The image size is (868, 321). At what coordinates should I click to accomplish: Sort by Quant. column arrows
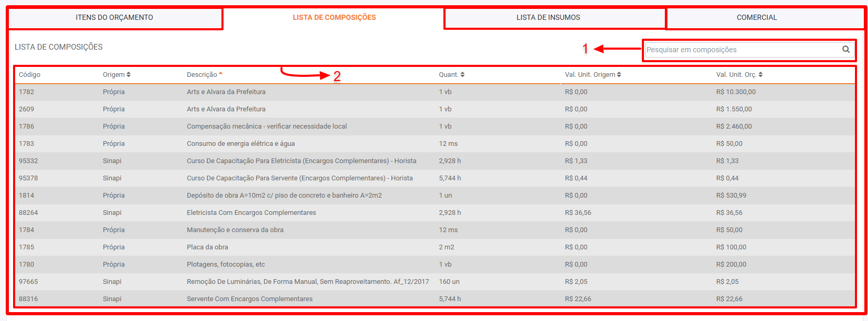pyautogui.click(x=462, y=75)
